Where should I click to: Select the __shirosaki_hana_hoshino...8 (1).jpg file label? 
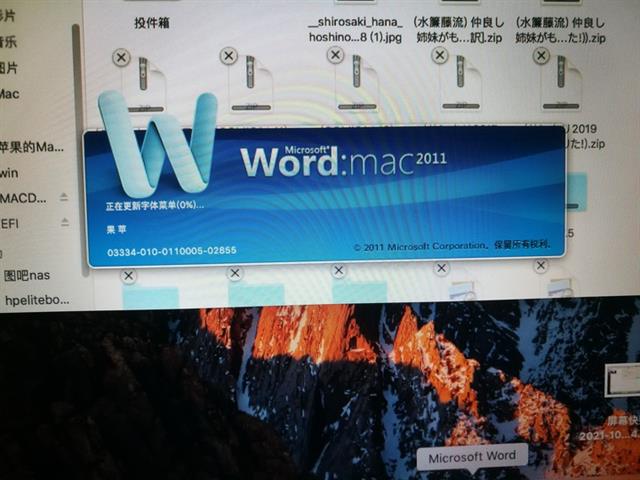(356, 29)
